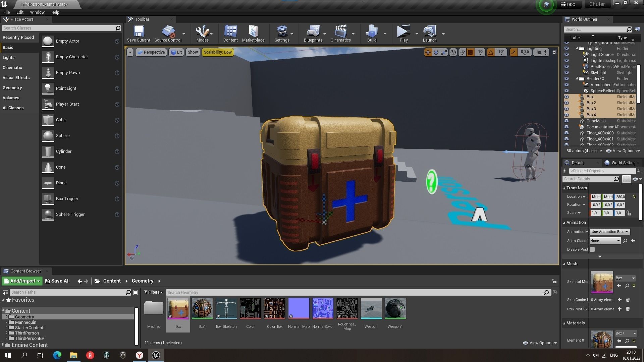Select the Lights category in Place Actors
644x362 pixels.
tap(8, 58)
